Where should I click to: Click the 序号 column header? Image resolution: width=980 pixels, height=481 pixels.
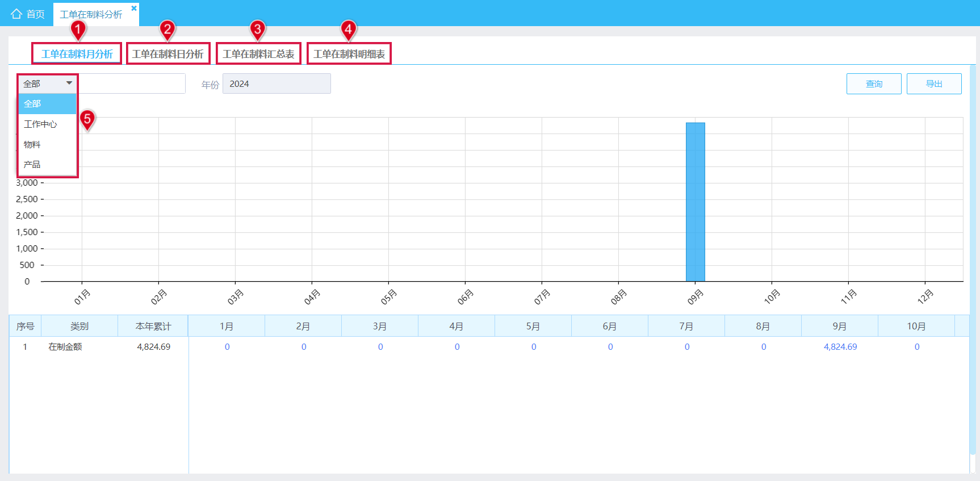pyautogui.click(x=25, y=326)
